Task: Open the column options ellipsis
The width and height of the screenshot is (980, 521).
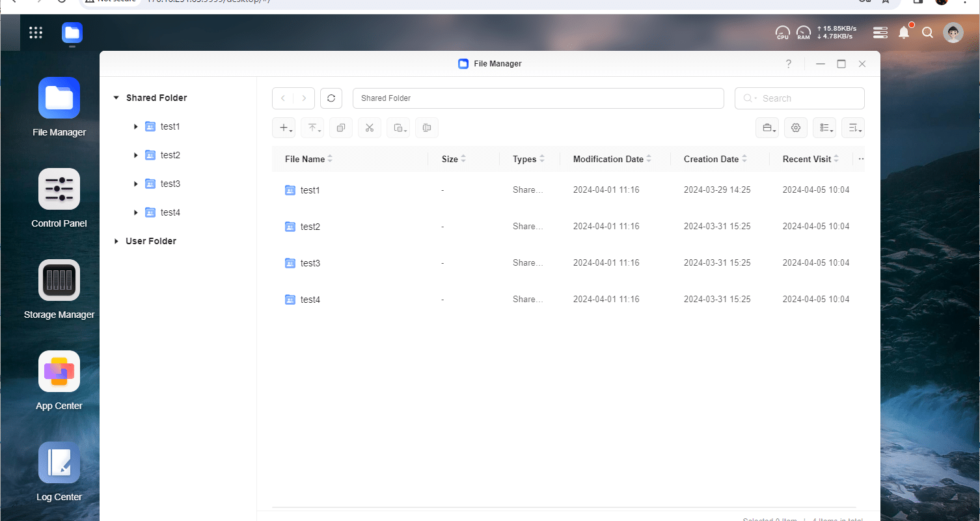Action: tap(861, 159)
